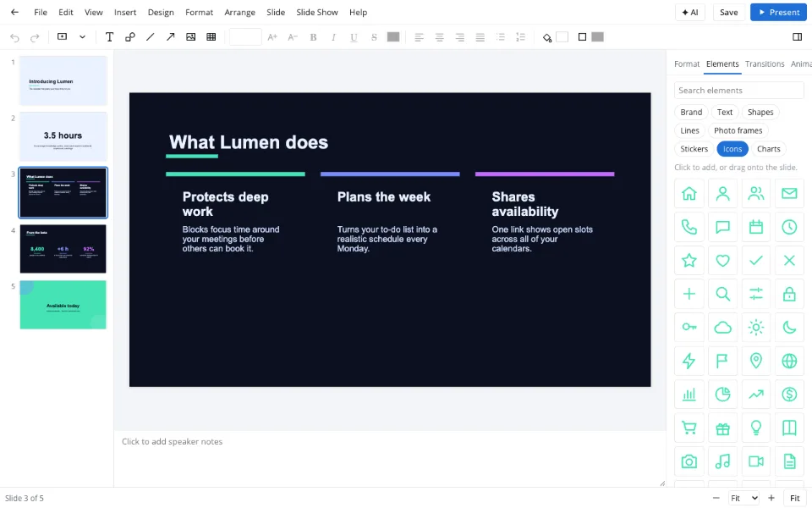Select the Shapes tool in toolbar
The width and height of the screenshot is (812, 508).
coord(130,36)
